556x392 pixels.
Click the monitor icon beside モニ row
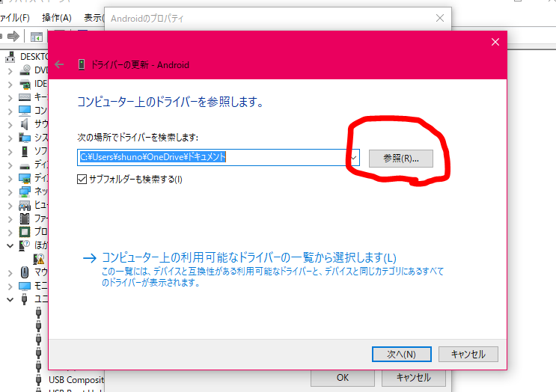point(25,286)
